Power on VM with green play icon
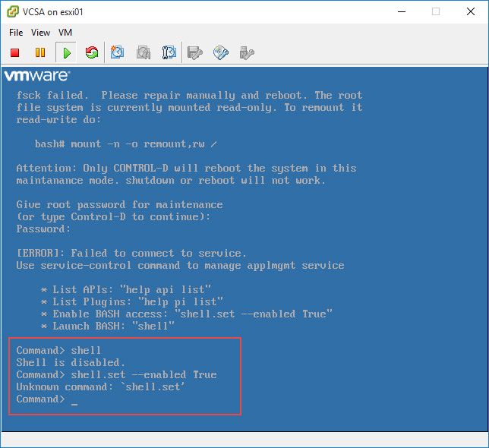This screenshot has width=489, height=448. coord(66,52)
